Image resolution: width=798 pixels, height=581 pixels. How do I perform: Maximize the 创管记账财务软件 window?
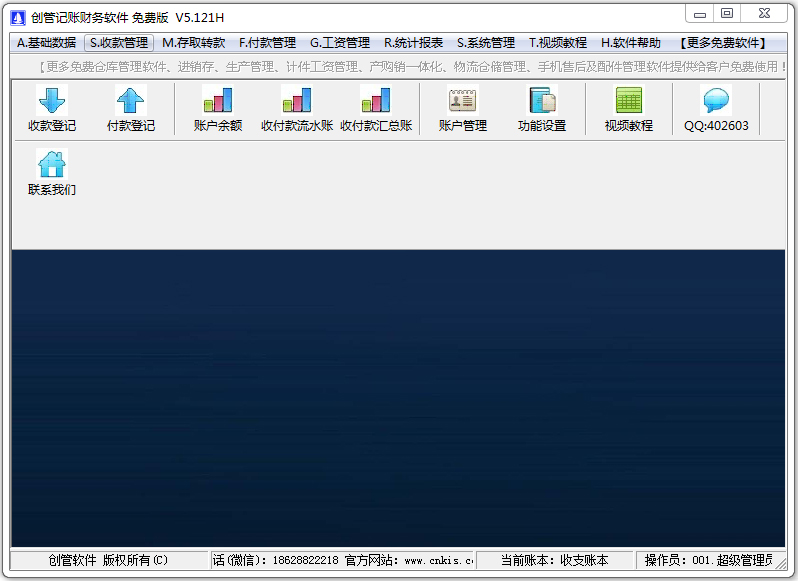(727, 14)
